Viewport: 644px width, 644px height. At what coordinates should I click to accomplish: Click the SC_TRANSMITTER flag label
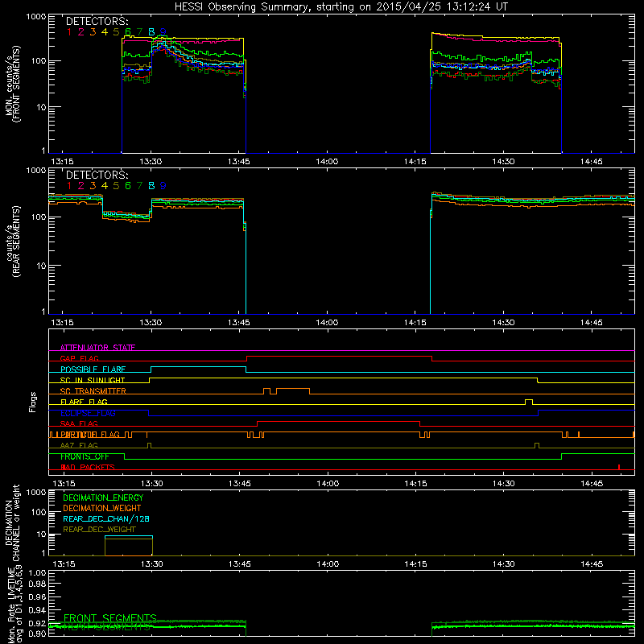pos(93,391)
